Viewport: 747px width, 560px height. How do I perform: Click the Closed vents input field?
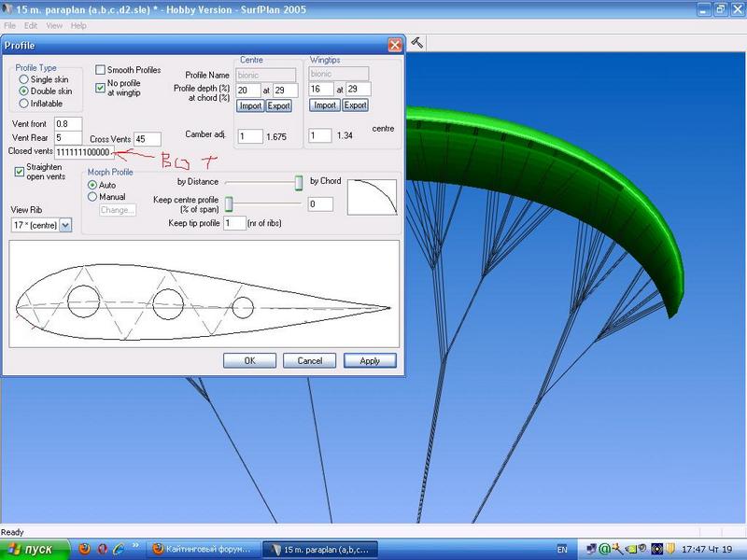point(84,152)
